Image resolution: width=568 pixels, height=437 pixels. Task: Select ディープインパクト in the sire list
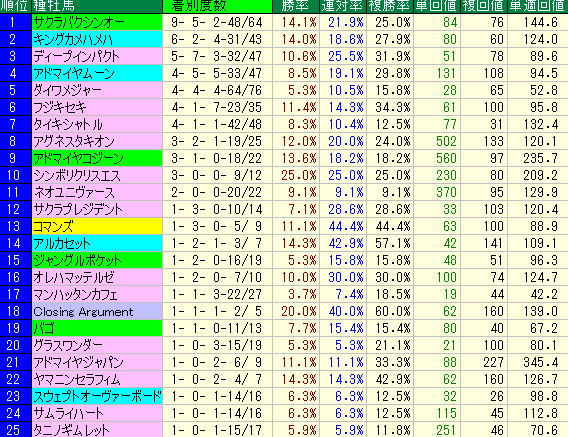[x=97, y=56]
